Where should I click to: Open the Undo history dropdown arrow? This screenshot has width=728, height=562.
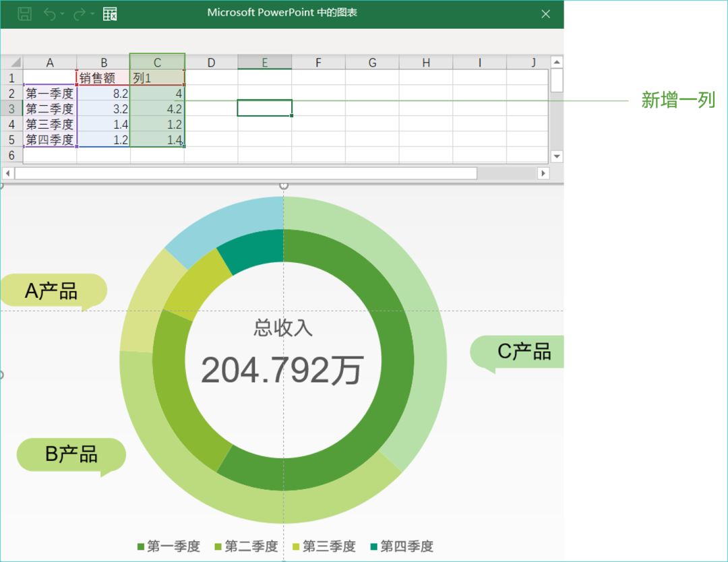coord(62,14)
